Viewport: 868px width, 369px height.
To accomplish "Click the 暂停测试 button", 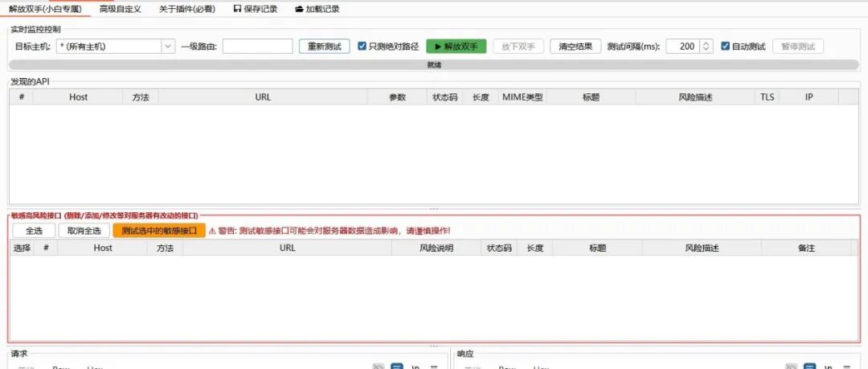I will pos(798,47).
